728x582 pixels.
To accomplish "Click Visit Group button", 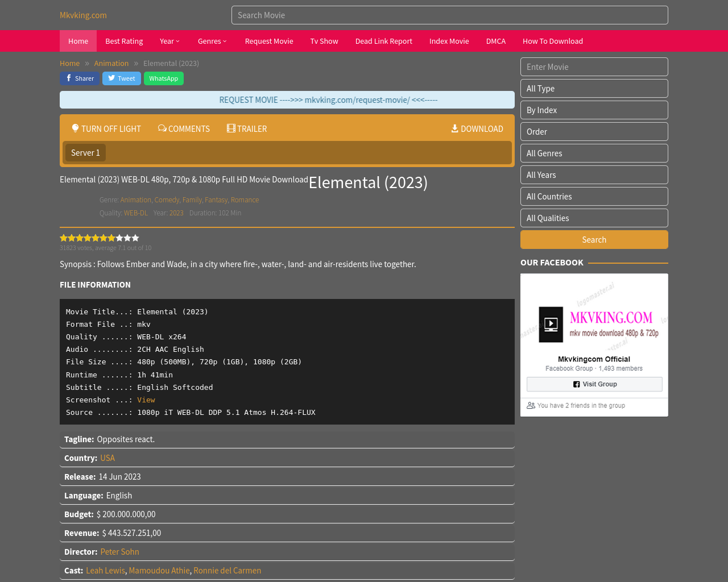I will tap(594, 384).
